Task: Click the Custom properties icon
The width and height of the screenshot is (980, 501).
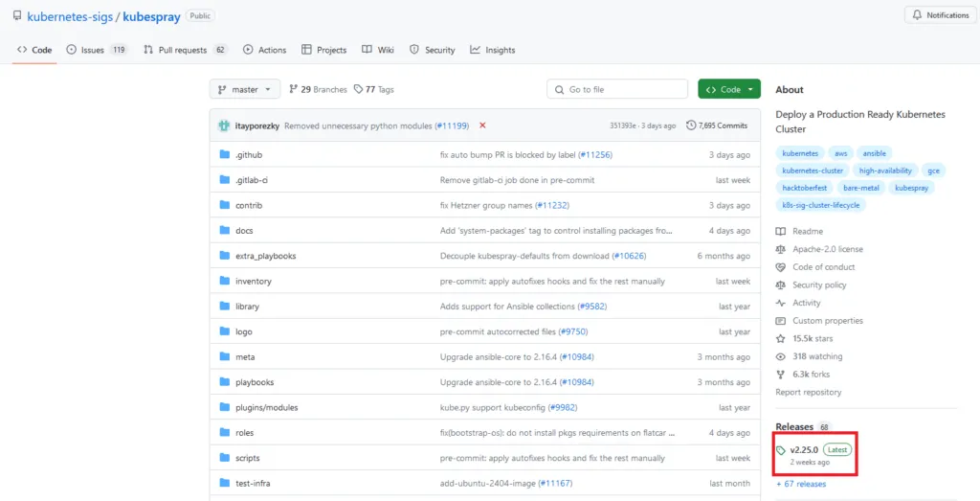Action: tap(780, 321)
